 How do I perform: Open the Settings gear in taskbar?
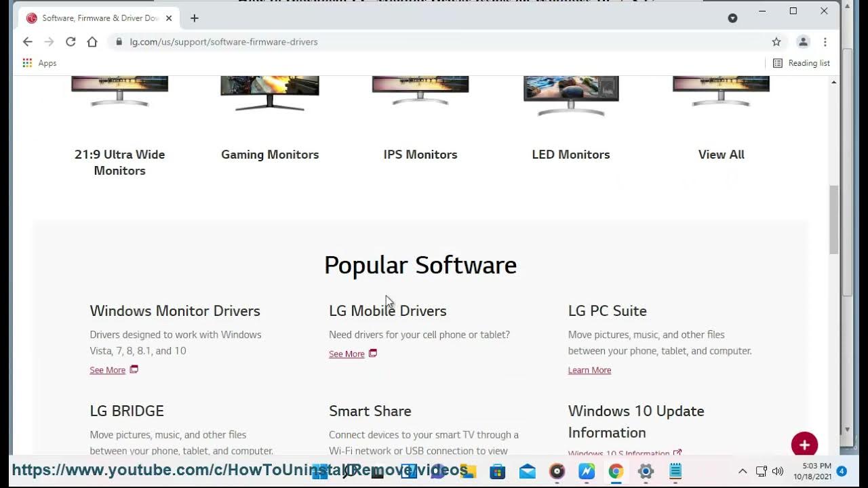(646, 471)
